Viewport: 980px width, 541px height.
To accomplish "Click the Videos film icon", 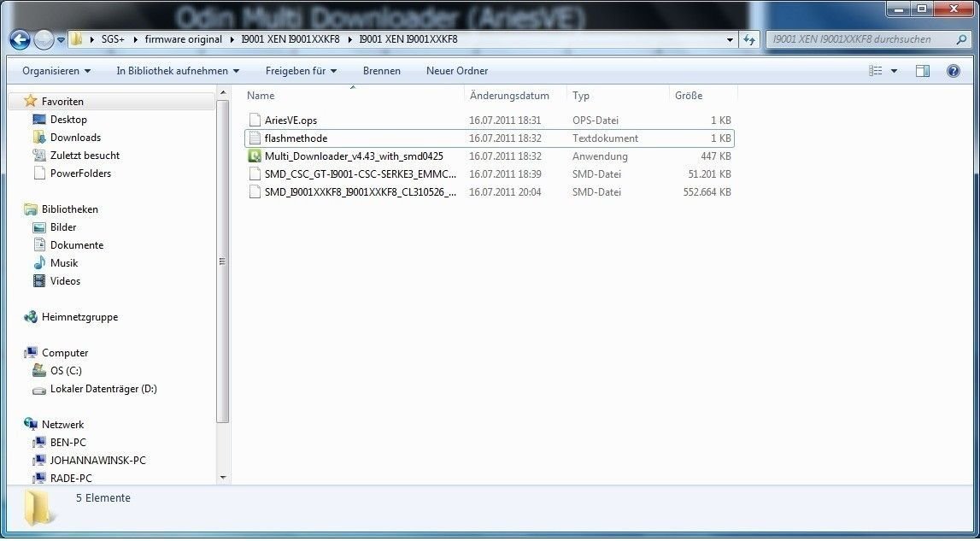I will click(39, 281).
